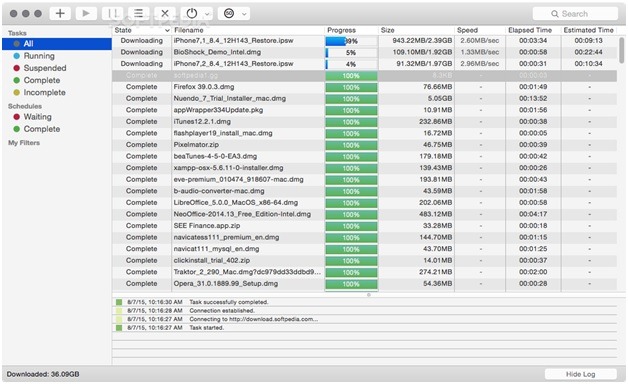628x384 pixels.
Task: Click progress bar of iPhone7,1 restore download
Action: 351,41
